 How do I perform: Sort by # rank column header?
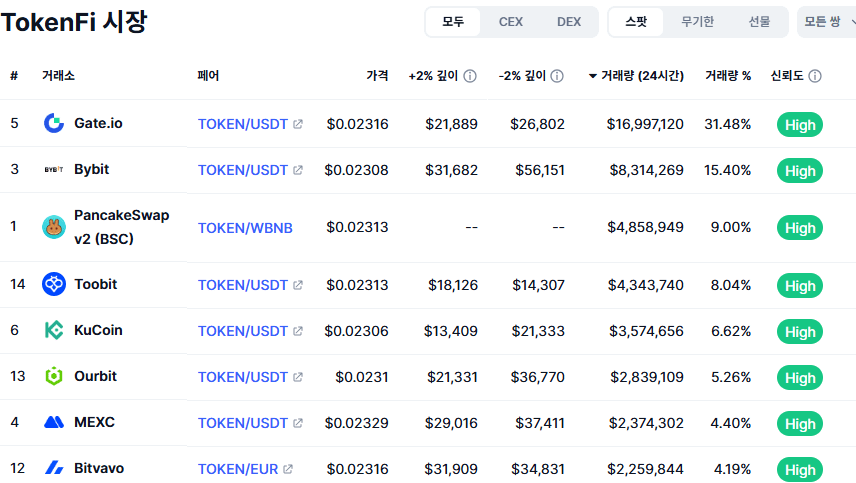pos(14,76)
